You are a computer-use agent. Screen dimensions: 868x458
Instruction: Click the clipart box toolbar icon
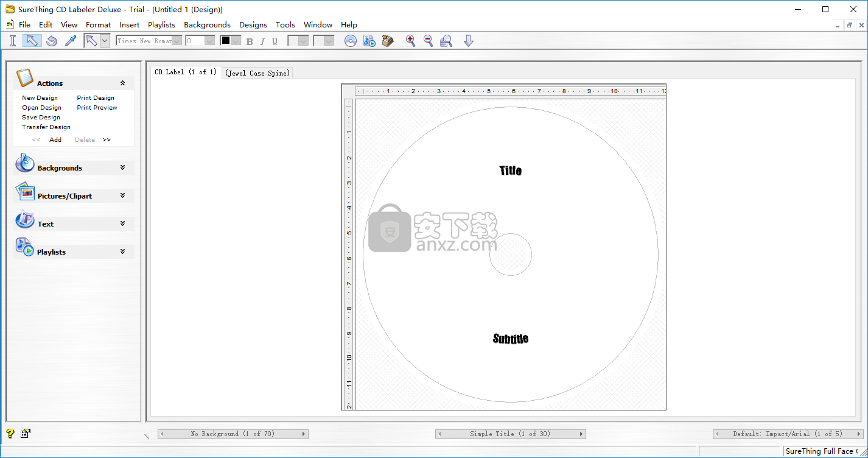388,41
